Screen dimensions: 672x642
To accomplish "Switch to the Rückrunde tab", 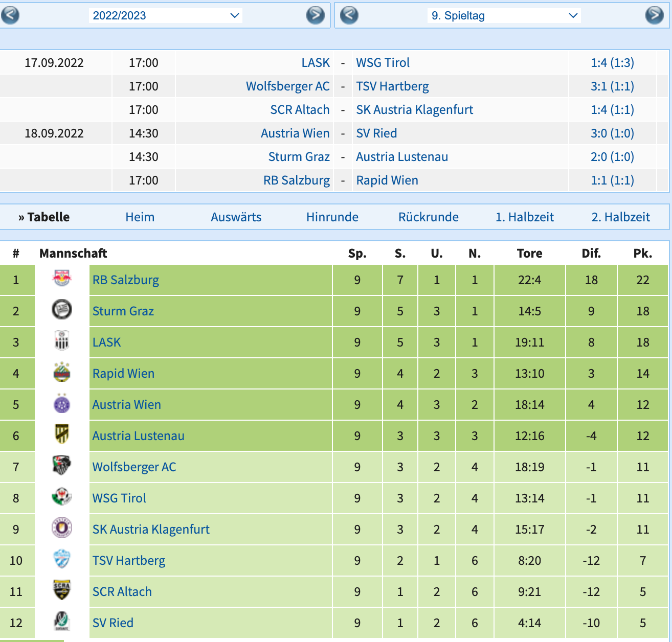I will tap(429, 217).
